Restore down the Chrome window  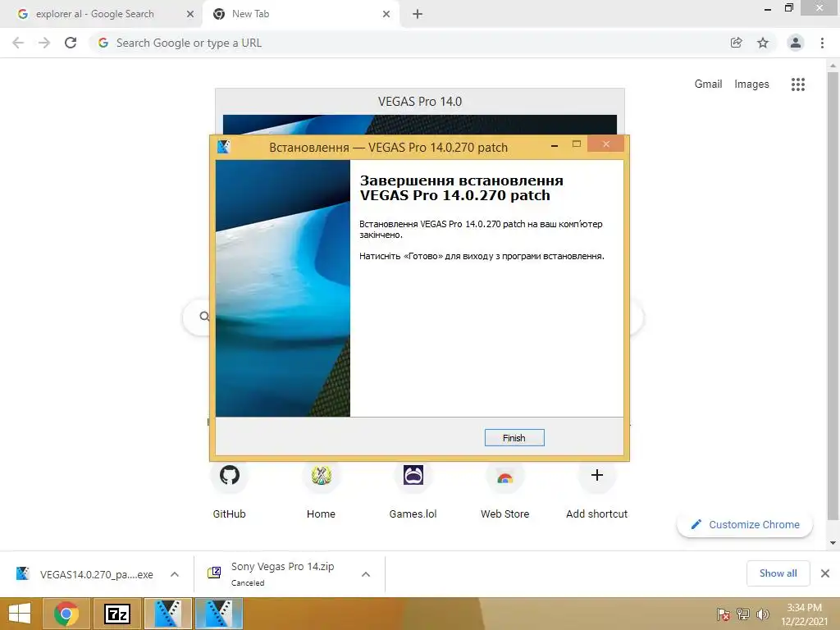(x=788, y=8)
